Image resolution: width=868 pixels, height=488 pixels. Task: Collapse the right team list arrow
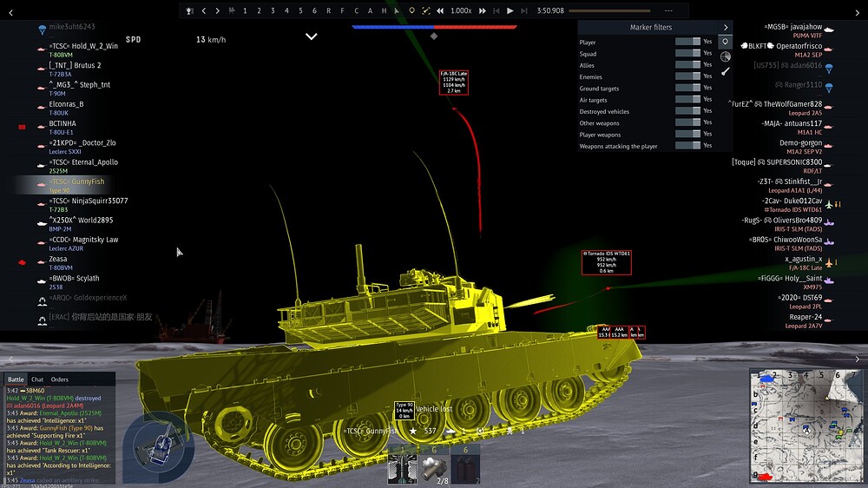858,12
